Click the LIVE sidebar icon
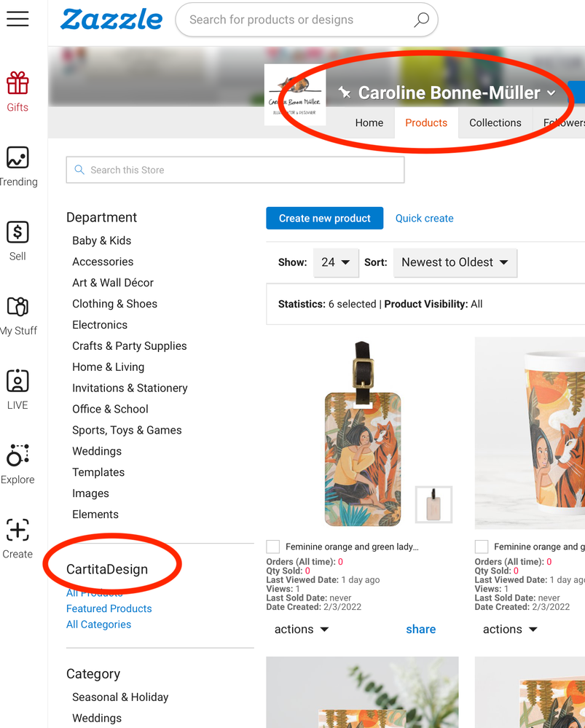Image resolution: width=585 pixels, height=728 pixels. point(17,381)
